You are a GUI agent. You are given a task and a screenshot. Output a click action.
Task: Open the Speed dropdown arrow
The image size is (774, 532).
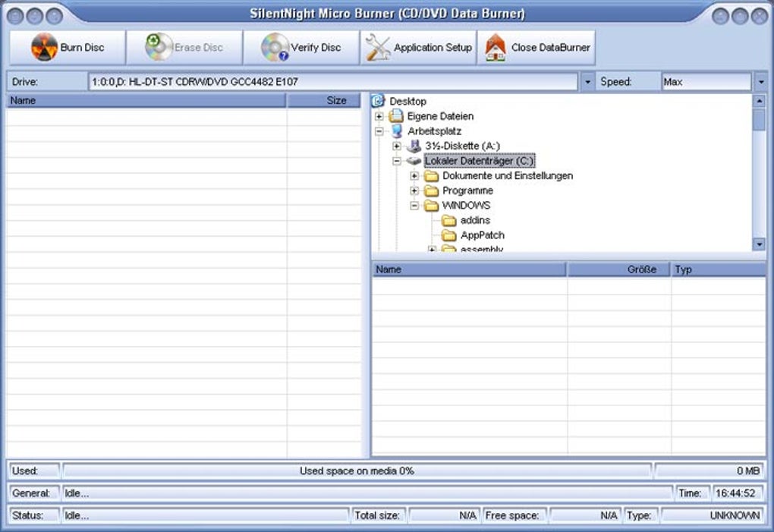[760, 82]
